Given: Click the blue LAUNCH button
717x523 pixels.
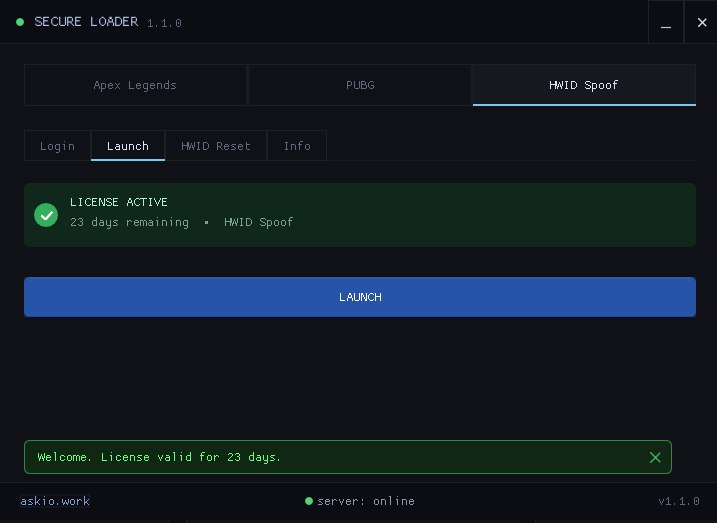Looking at the screenshot, I should [x=360, y=297].
